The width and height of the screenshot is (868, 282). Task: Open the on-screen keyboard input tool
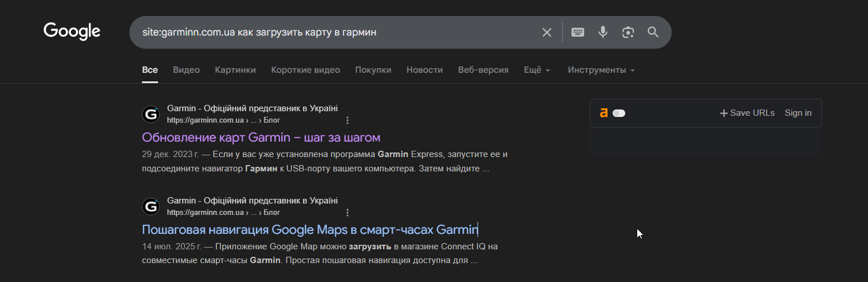point(578,32)
